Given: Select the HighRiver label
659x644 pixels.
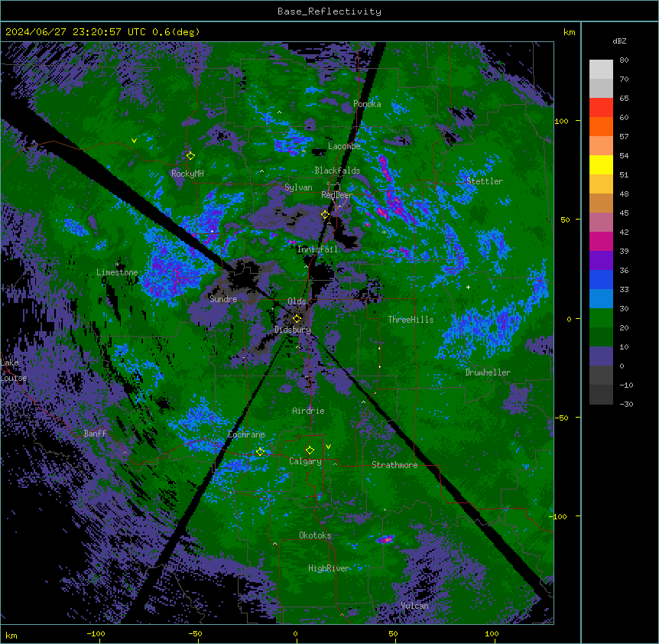Looking at the screenshot, I should tap(329, 568).
